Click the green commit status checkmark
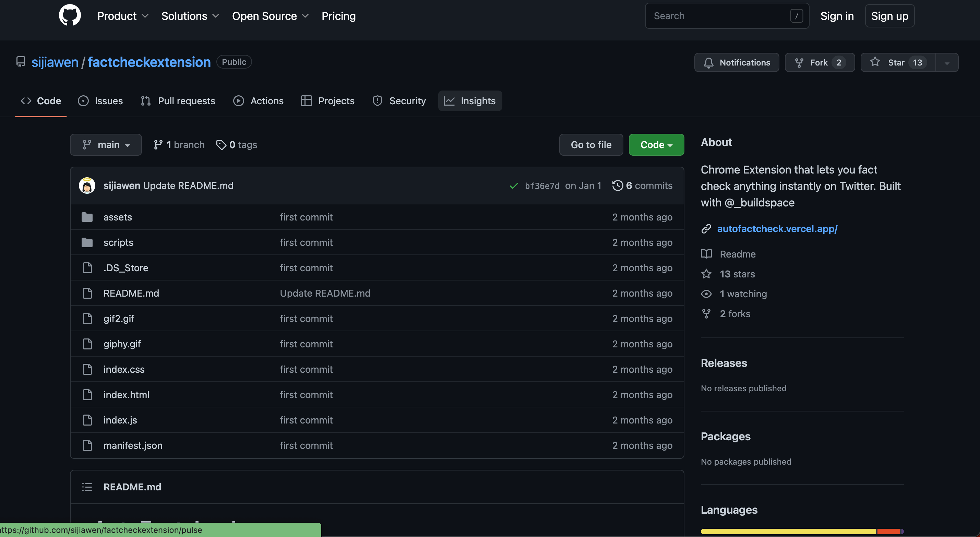980x537 pixels. tap(514, 186)
